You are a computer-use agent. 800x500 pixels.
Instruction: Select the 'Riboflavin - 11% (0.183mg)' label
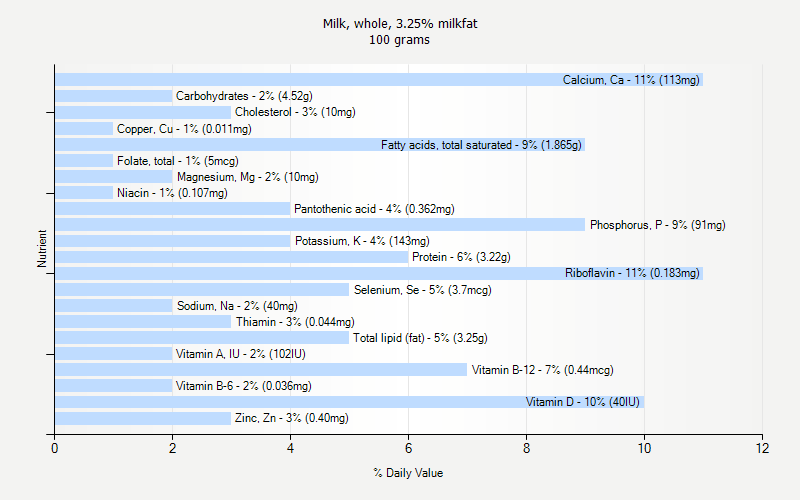pos(632,273)
